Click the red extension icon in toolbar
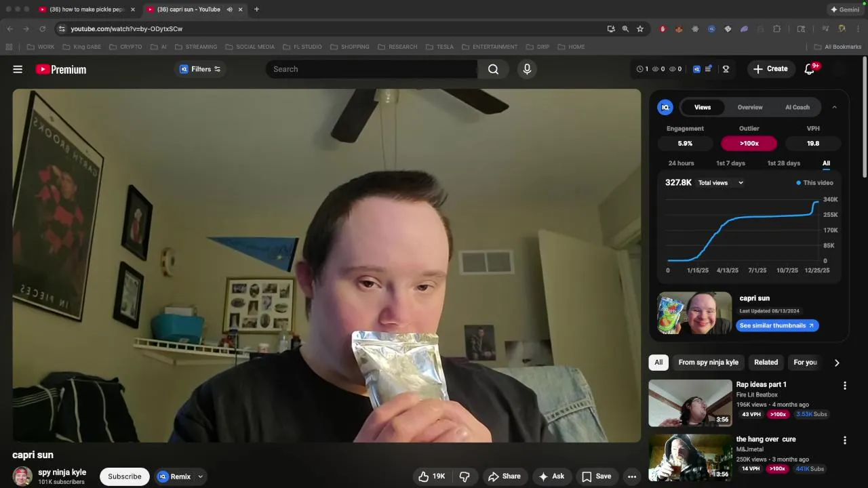 (663, 29)
